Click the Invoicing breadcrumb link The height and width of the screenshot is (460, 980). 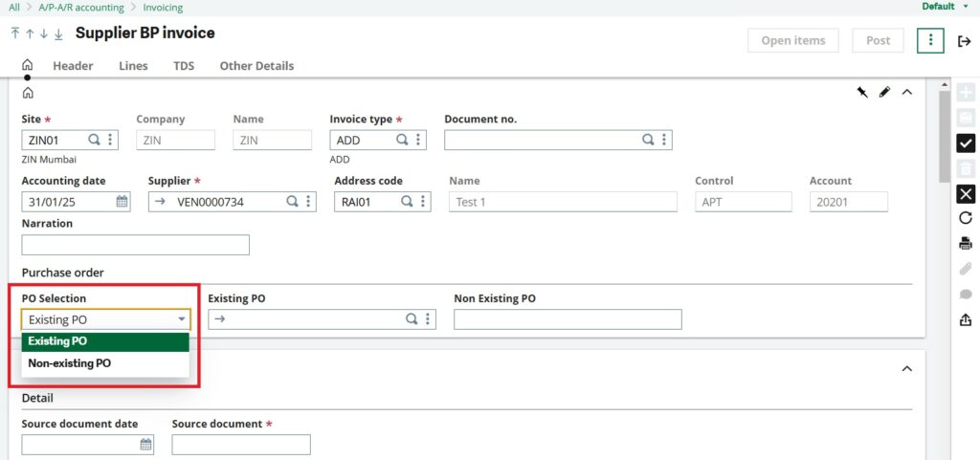click(163, 8)
